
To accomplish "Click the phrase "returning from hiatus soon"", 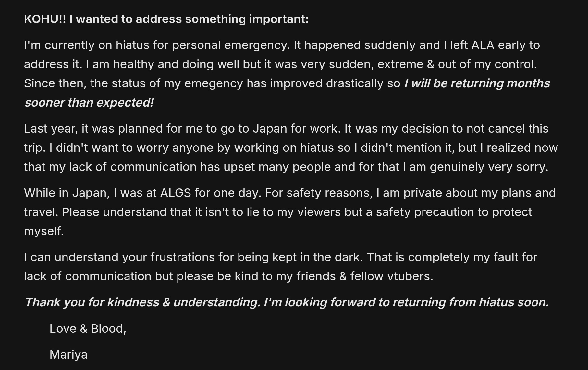I will pyautogui.click(x=470, y=302).
